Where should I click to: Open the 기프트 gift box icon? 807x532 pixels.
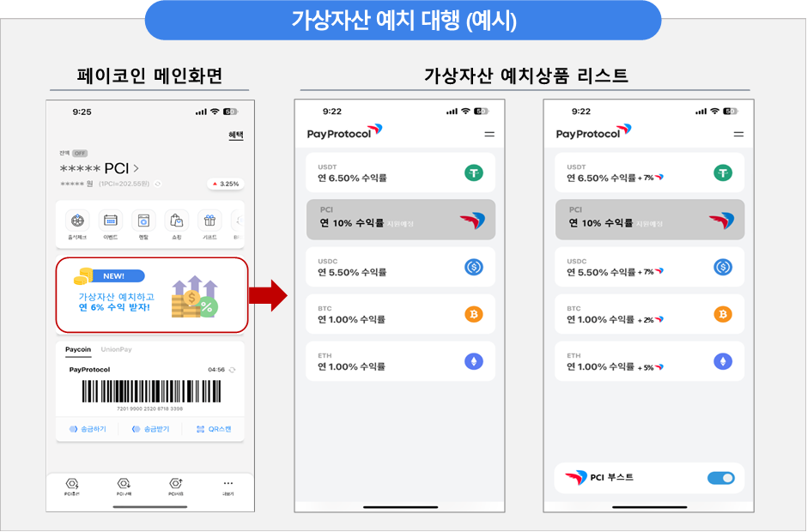209,221
